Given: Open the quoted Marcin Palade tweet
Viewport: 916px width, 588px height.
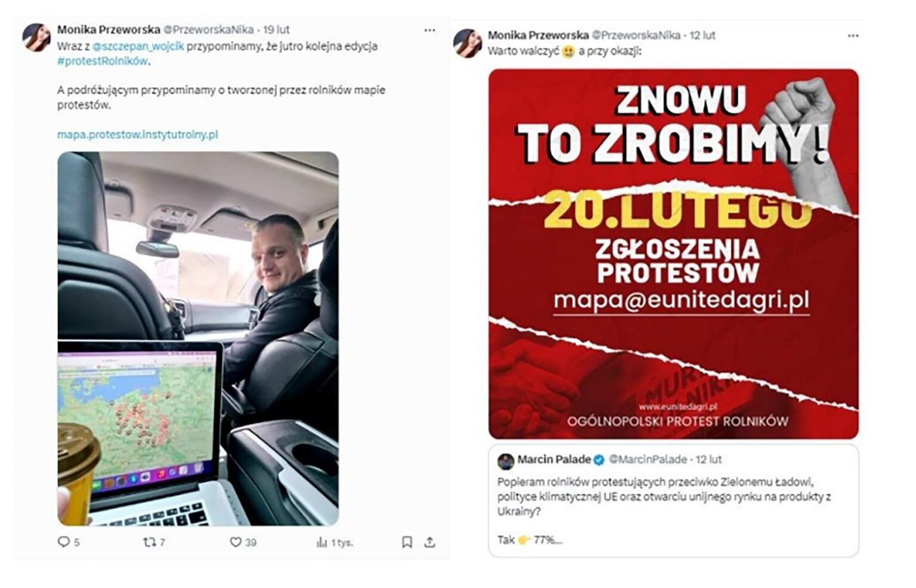Looking at the screenshot, I should point(673,507).
